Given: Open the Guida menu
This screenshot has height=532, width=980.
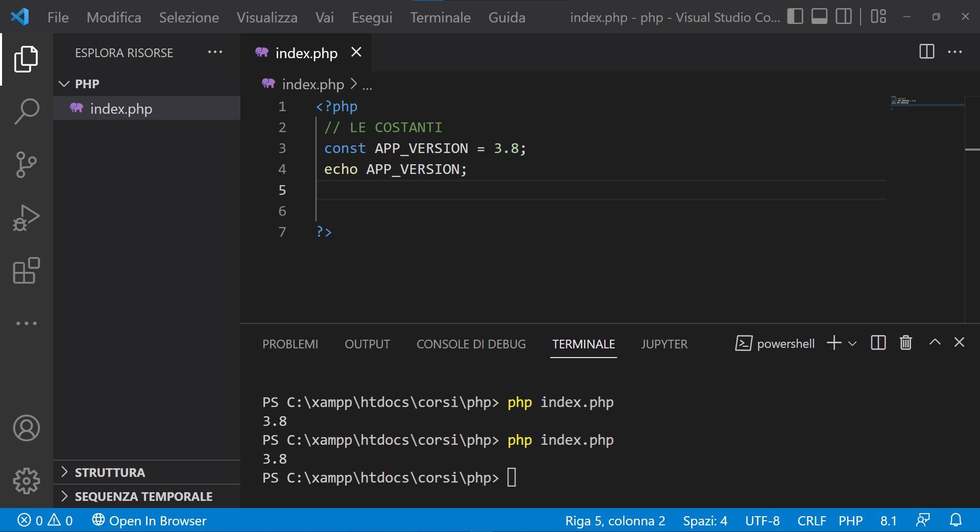Looking at the screenshot, I should (507, 17).
